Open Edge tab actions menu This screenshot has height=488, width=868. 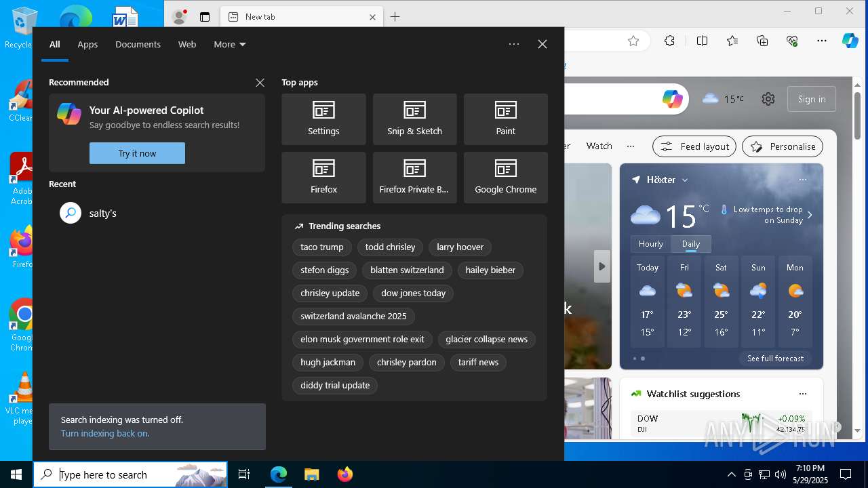205,17
